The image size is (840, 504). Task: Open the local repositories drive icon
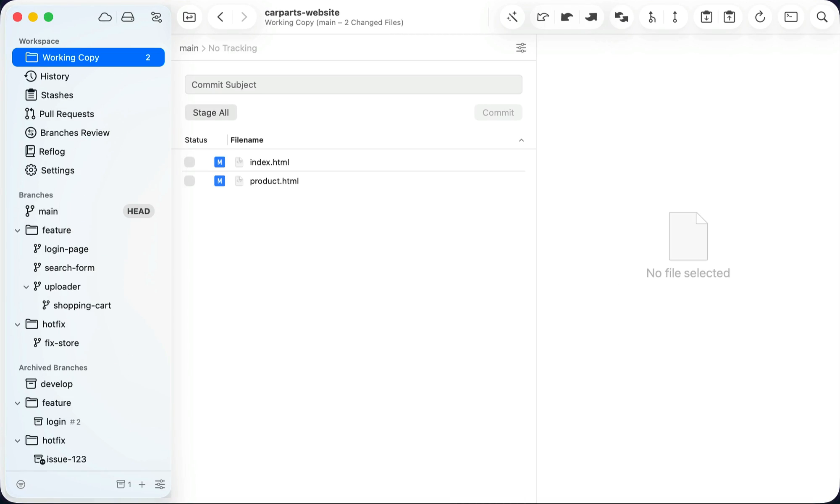click(x=128, y=17)
